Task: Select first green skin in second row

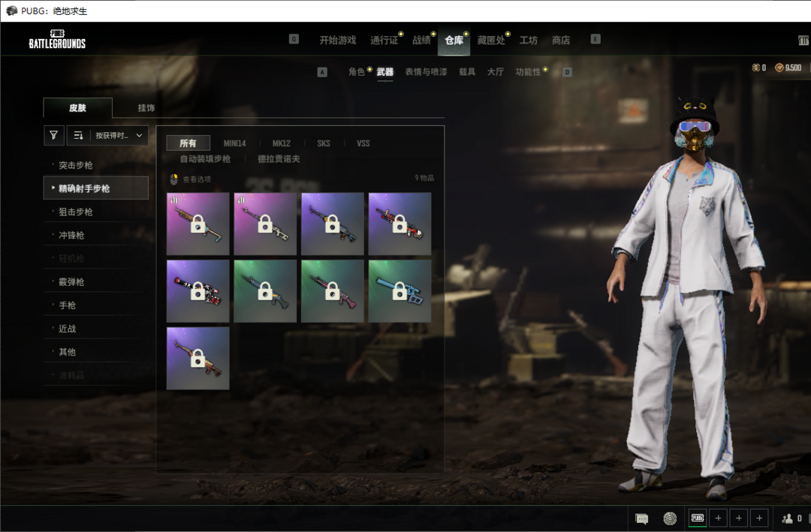Action: pos(265,291)
